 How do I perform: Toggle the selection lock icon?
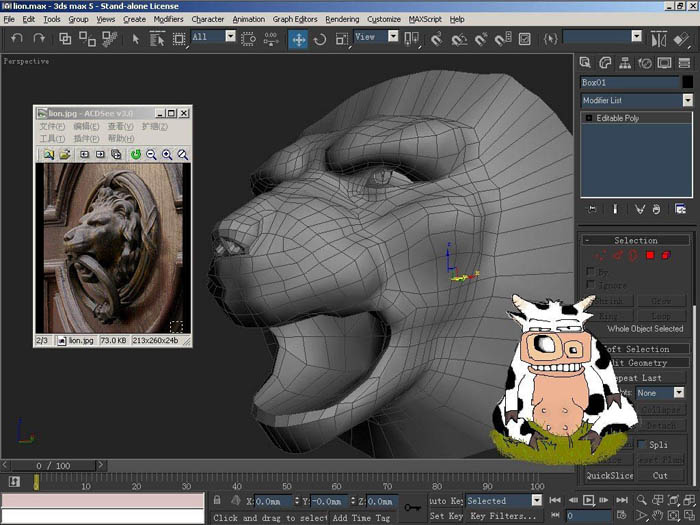pos(217,500)
